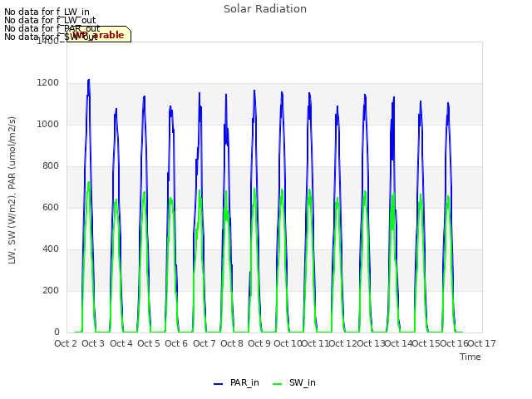Click the green SW_in legend swatch
Screen dimensions: 532x399
[277, 384]
